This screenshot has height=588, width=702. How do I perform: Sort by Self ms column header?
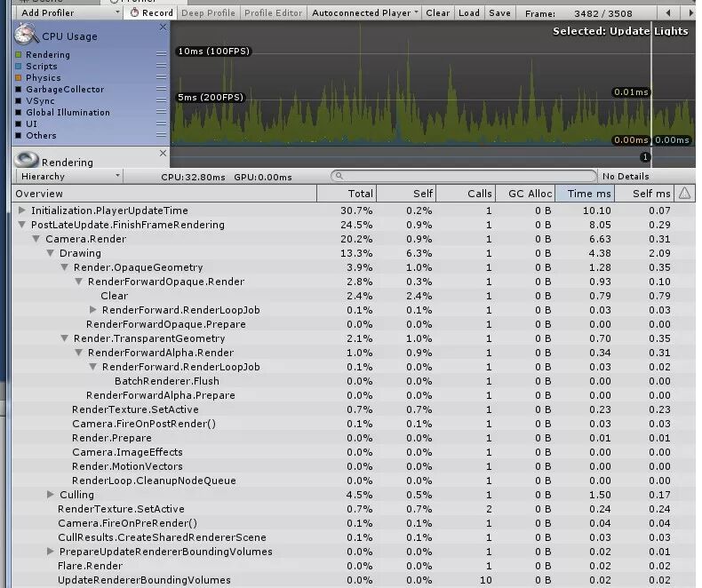pos(645,194)
